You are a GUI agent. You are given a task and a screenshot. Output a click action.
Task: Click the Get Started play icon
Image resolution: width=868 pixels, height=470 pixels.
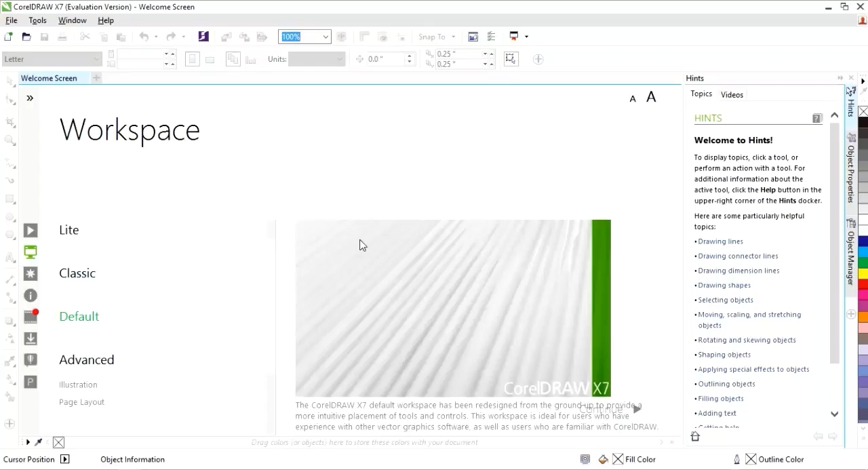(x=31, y=231)
